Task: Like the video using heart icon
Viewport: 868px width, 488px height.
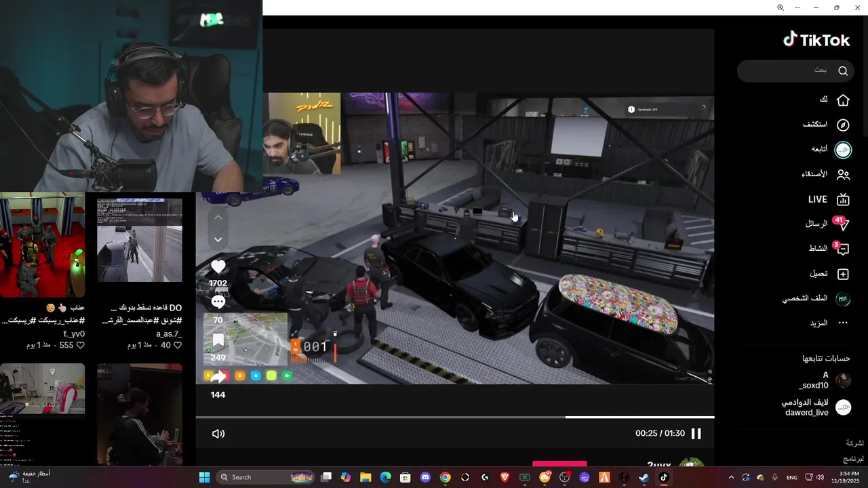Action: (218, 267)
